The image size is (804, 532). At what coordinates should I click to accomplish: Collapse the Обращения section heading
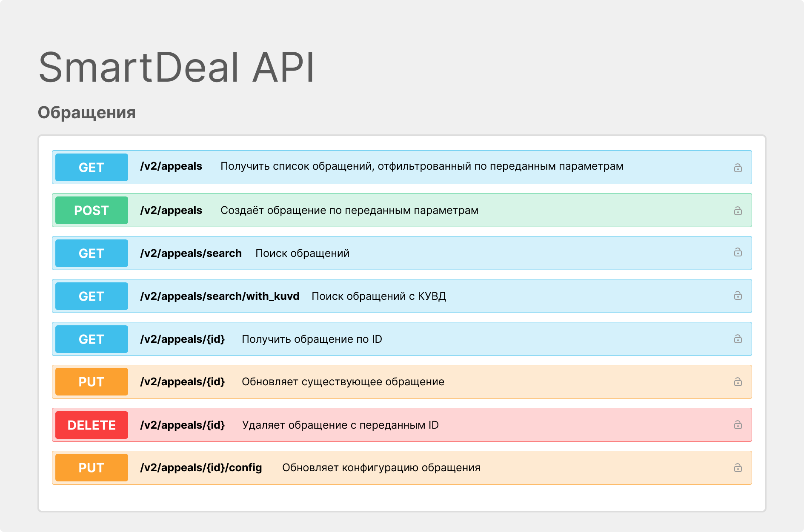point(87,113)
